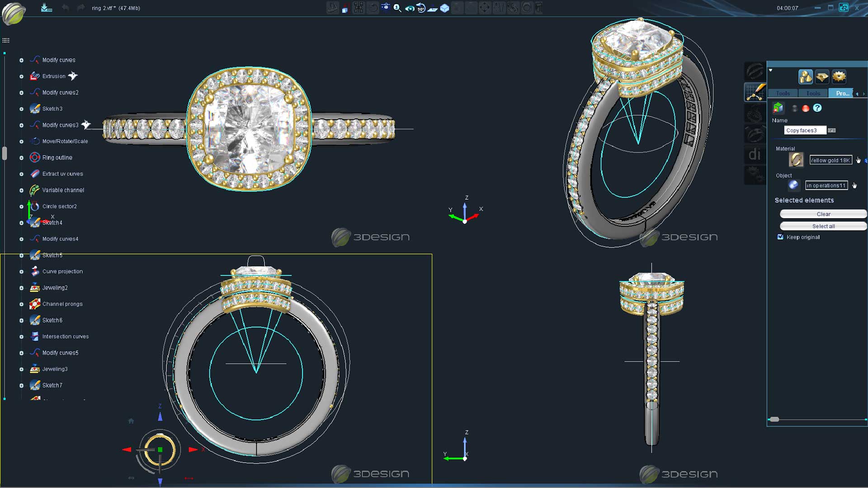
Task: Click the blue help question mark icon
Action: click(x=817, y=108)
